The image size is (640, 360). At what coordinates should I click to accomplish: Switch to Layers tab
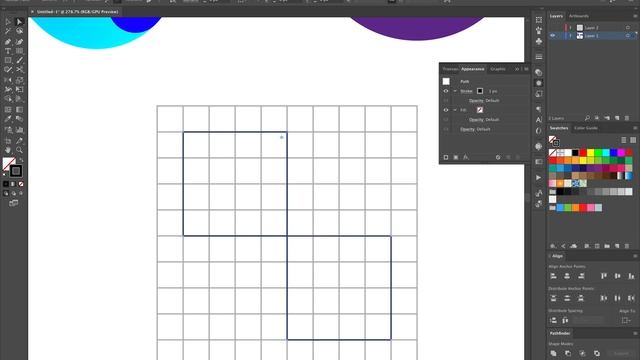[556, 16]
